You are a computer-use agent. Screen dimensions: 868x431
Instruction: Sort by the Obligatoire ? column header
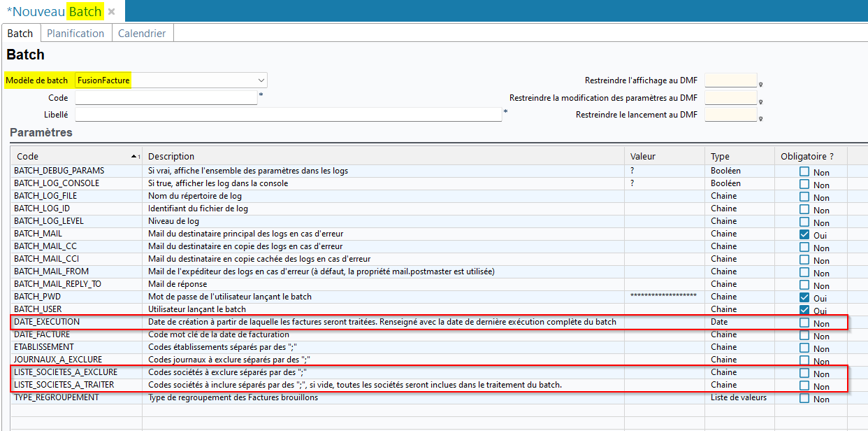pyautogui.click(x=811, y=156)
